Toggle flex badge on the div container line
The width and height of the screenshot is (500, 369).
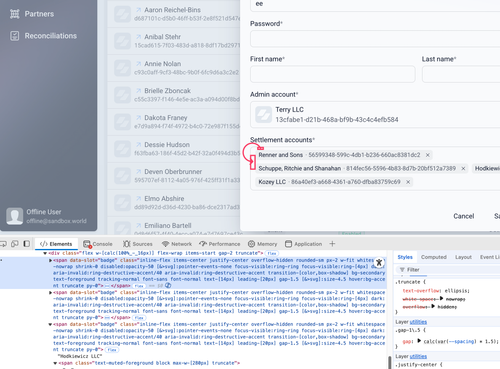point(272,253)
